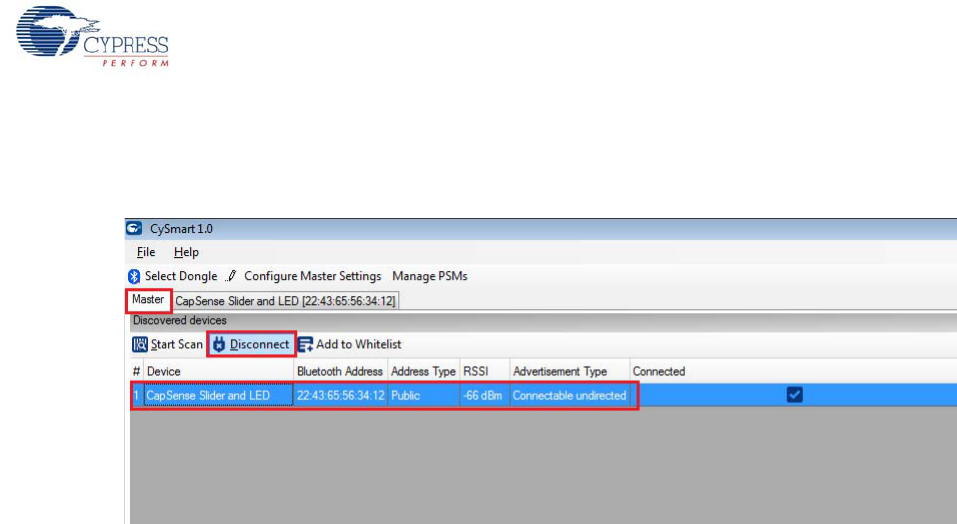957x524 pixels.
Task: Click the Add to Whitelist list icon
Action: [305, 345]
